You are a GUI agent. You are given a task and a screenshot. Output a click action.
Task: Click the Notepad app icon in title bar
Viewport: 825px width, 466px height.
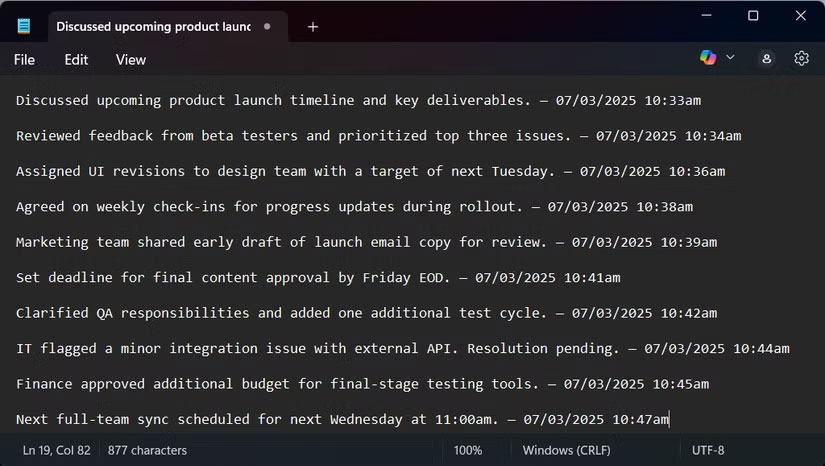point(24,27)
